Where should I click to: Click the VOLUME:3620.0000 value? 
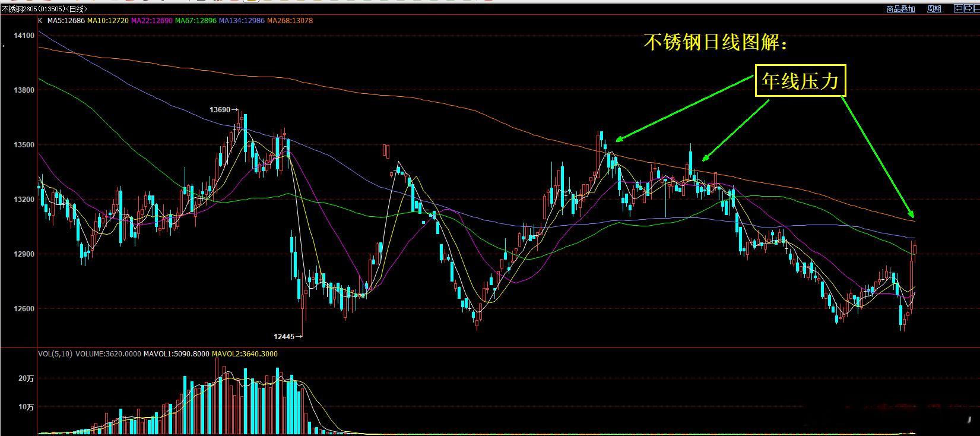(108, 354)
